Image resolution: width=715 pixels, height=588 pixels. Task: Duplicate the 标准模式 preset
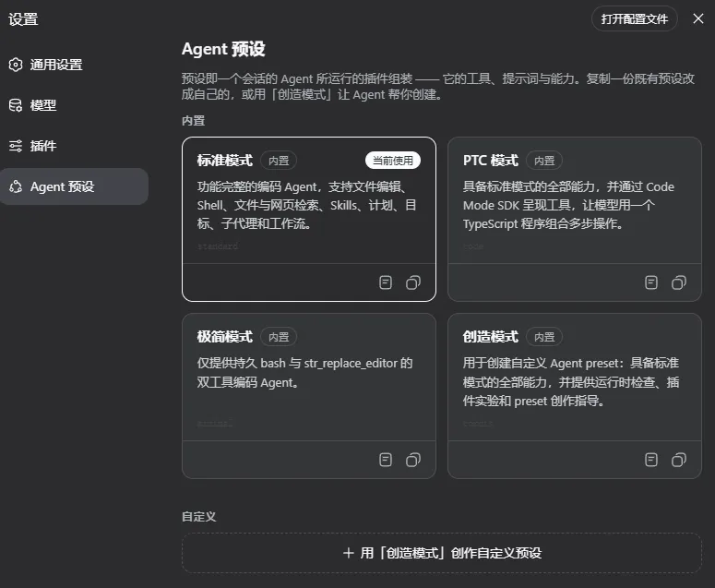coord(413,282)
